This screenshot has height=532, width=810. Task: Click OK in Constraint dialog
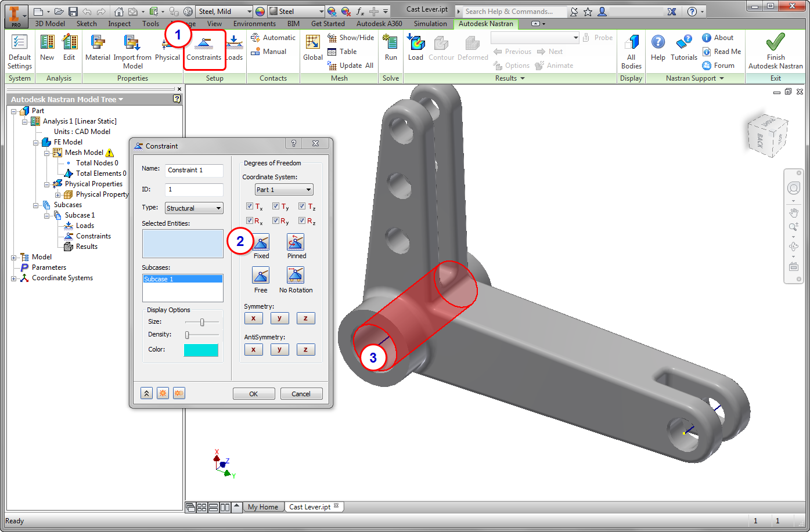click(254, 393)
